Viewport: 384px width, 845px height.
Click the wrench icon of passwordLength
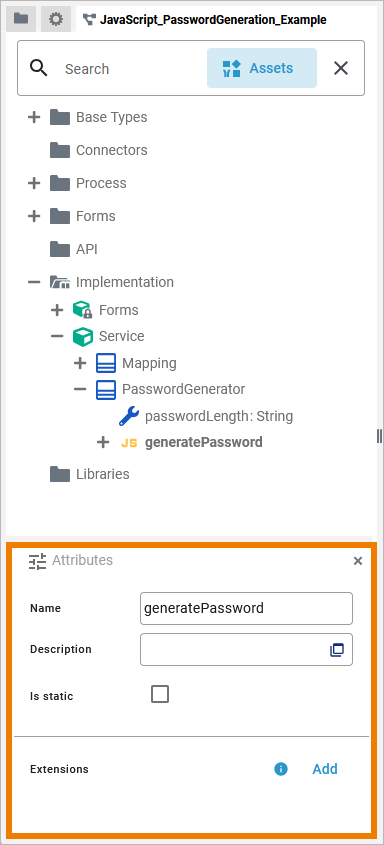click(129, 416)
